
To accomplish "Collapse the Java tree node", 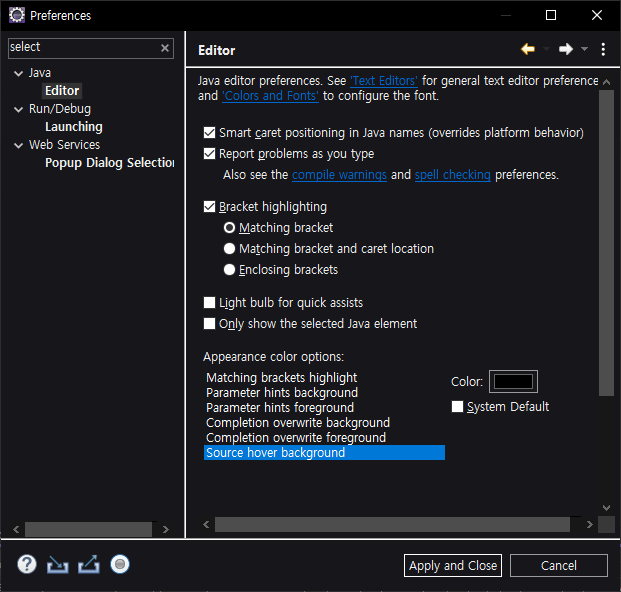I will [18, 73].
